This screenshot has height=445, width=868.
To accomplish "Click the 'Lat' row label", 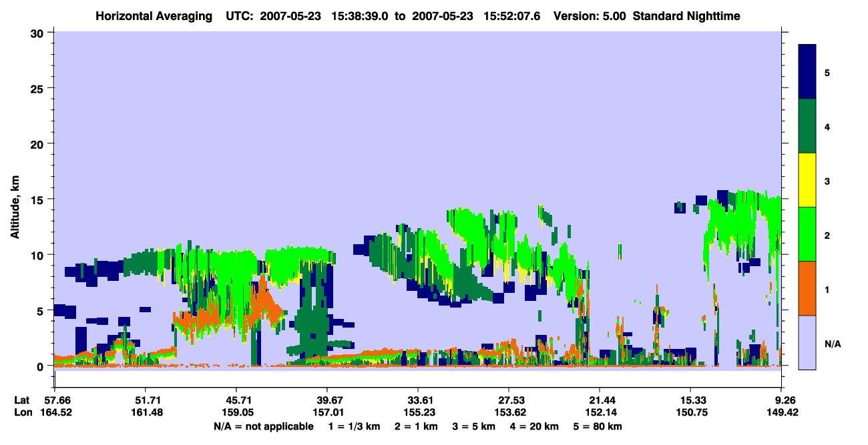I will pos(21,400).
